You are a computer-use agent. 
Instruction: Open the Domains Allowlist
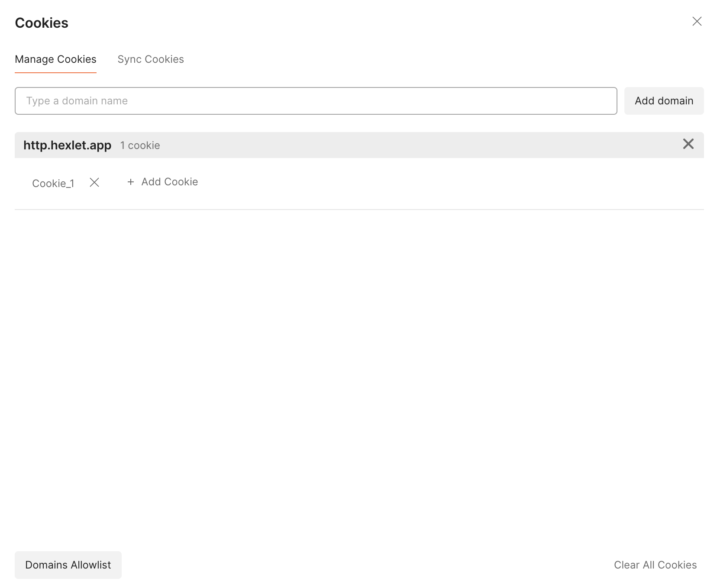[x=68, y=565]
